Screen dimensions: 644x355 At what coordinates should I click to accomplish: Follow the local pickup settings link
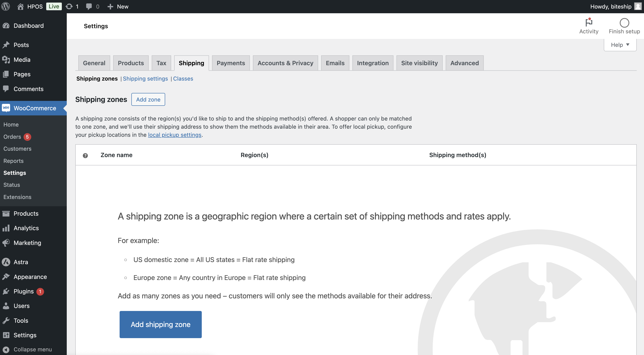175,135
